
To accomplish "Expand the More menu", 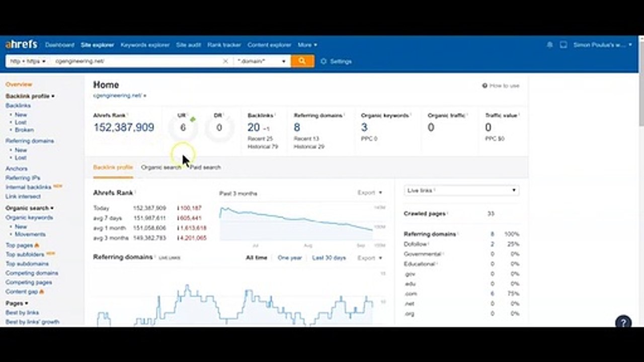I will coord(307,45).
